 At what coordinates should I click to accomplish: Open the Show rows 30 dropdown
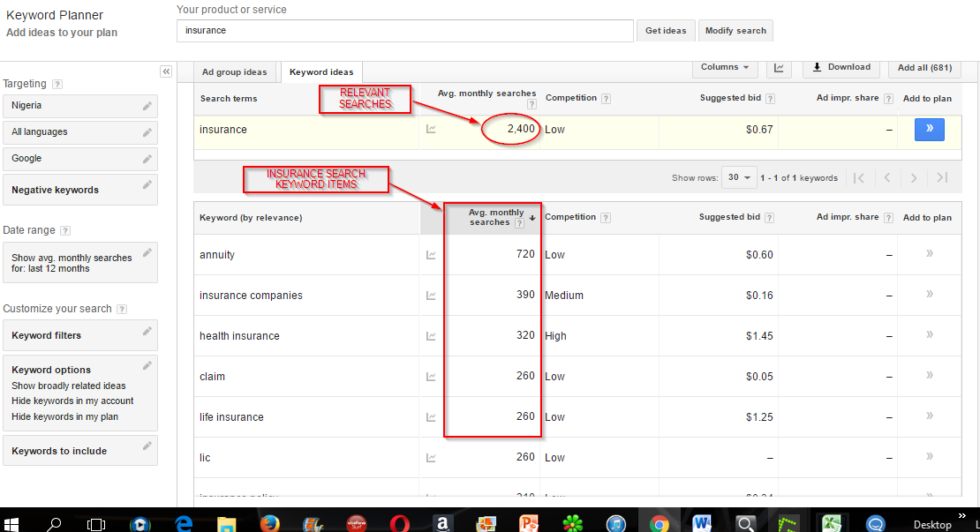[739, 177]
